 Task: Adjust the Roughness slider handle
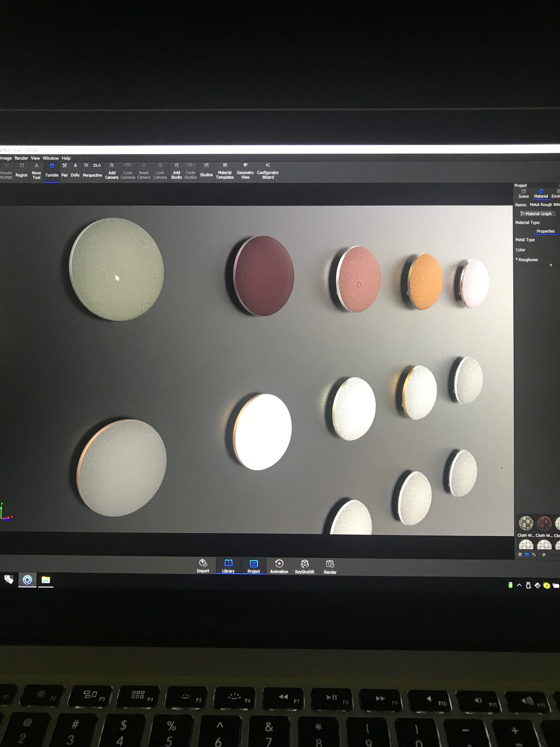click(x=551, y=265)
